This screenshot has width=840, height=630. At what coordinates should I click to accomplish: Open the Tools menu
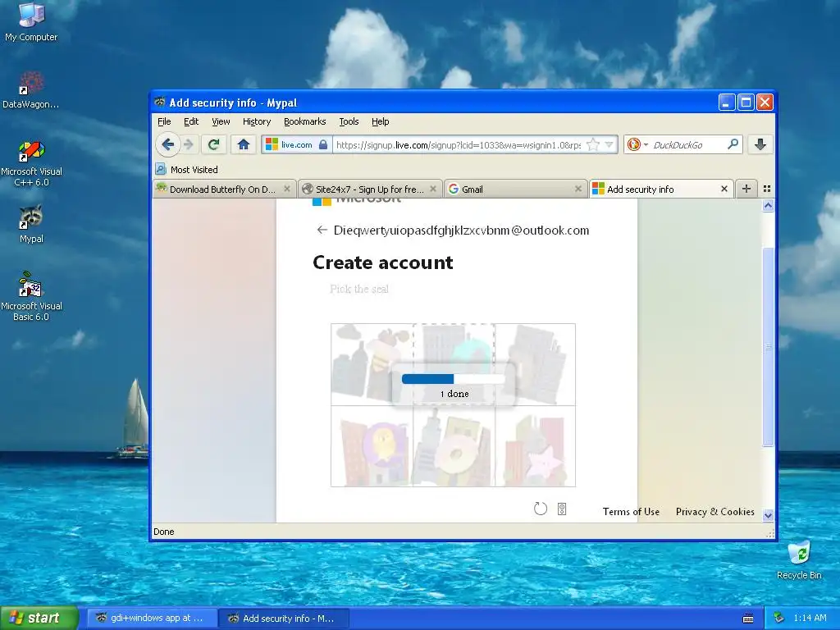tap(349, 121)
